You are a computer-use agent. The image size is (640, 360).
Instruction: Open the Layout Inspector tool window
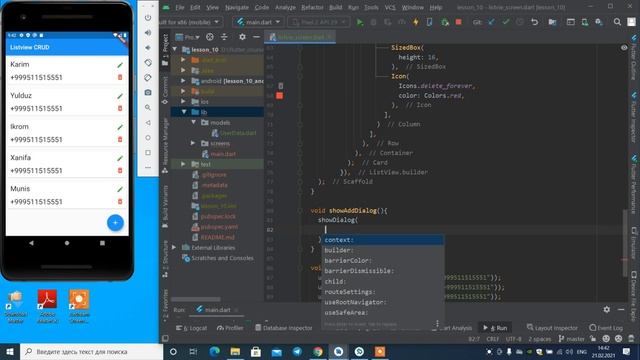[552, 328]
